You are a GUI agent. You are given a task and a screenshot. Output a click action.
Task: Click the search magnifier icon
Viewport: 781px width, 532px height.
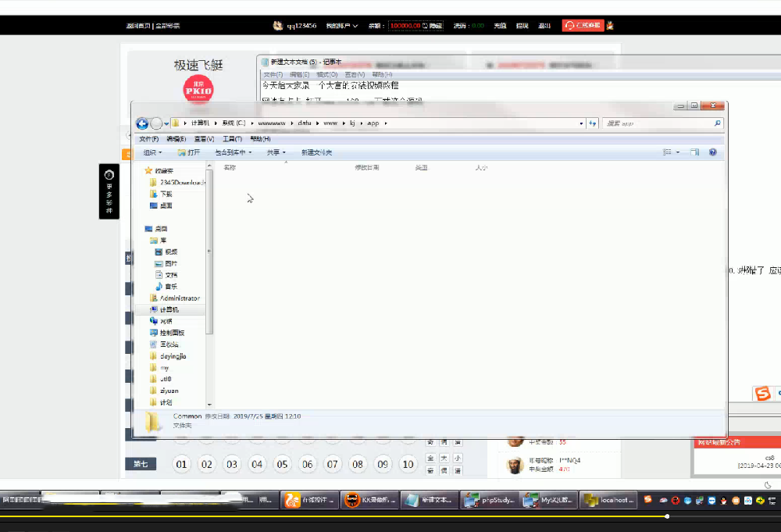click(x=717, y=123)
